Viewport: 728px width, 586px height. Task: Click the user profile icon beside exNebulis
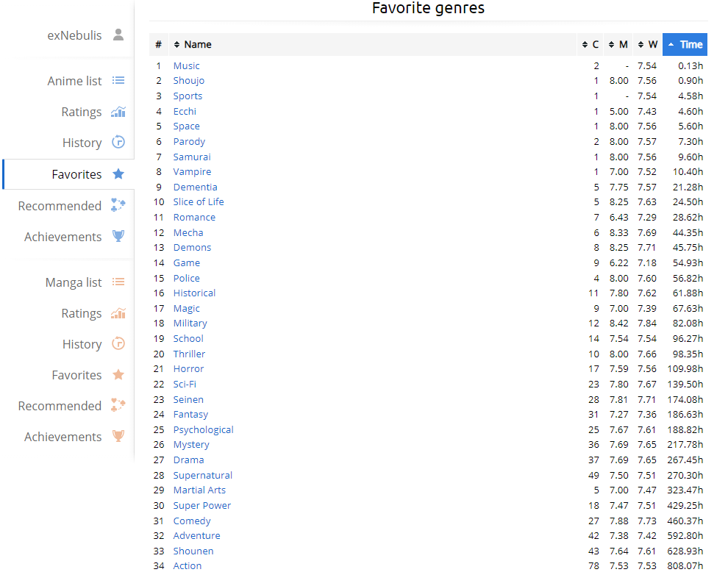pos(118,35)
